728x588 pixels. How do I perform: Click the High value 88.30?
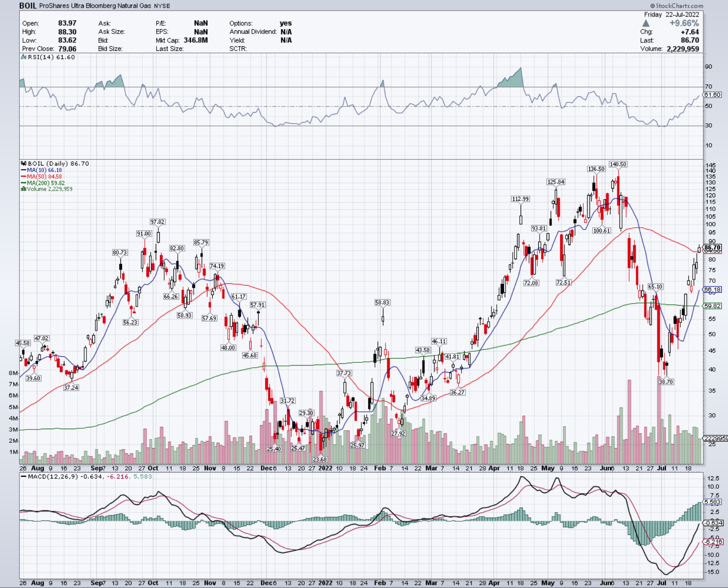coord(67,32)
